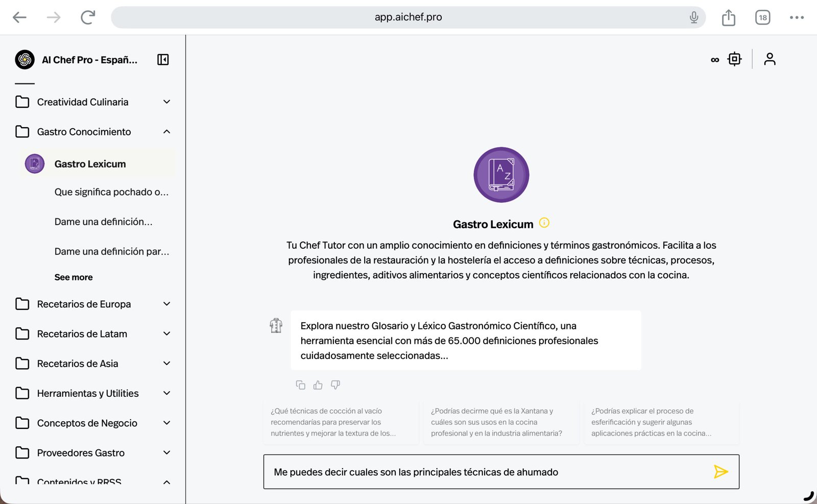Viewport: 817px width, 504px height.
Task: Expand Proveedores Gastro chevron
Action: pos(166,452)
